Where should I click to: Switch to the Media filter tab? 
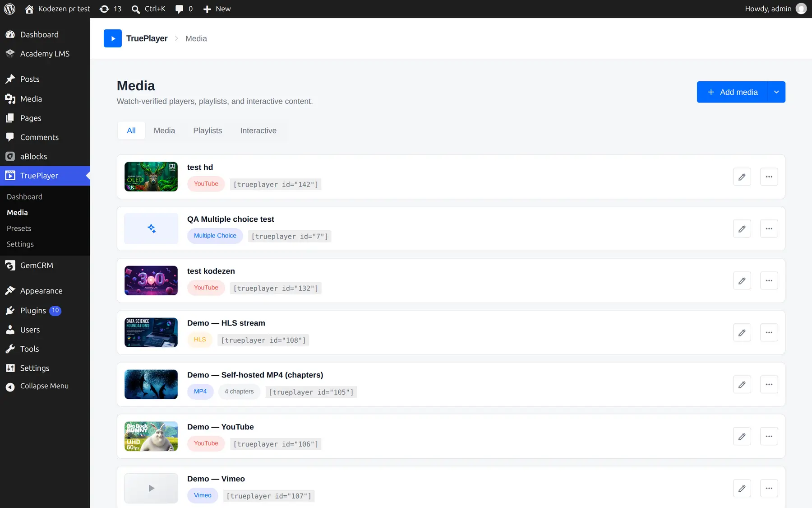[164, 130]
